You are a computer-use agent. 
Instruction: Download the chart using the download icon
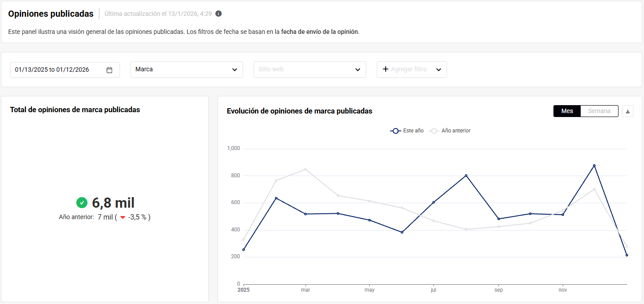pos(628,111)
